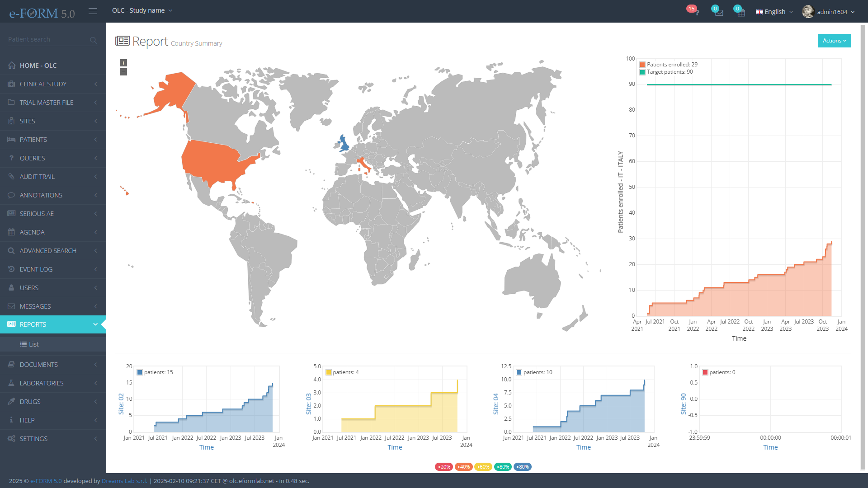This screenshot has height=488, width=868.
Task: Select List under Reports menu
Action: (33, 344)
